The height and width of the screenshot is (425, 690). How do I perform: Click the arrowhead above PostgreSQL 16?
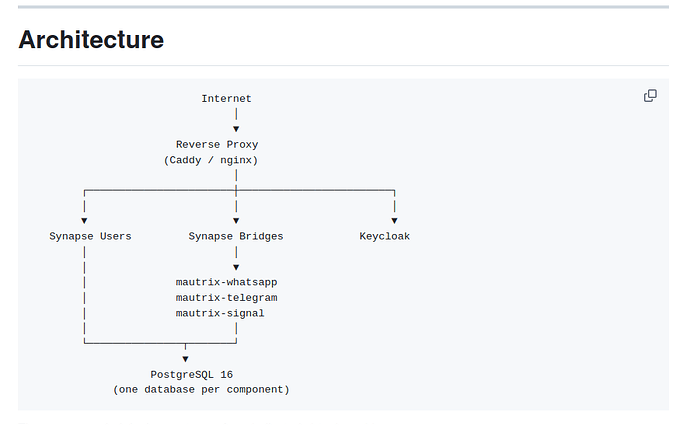click(x=185, y=359)
